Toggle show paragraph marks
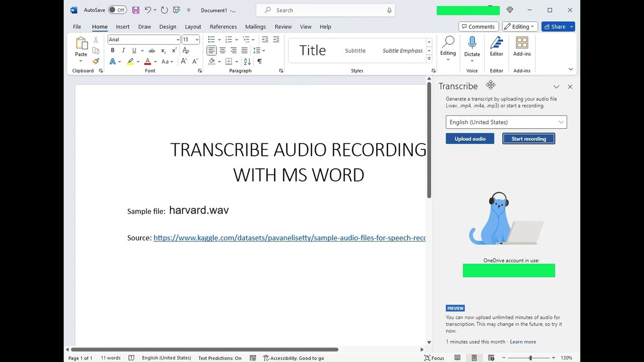 260,61
